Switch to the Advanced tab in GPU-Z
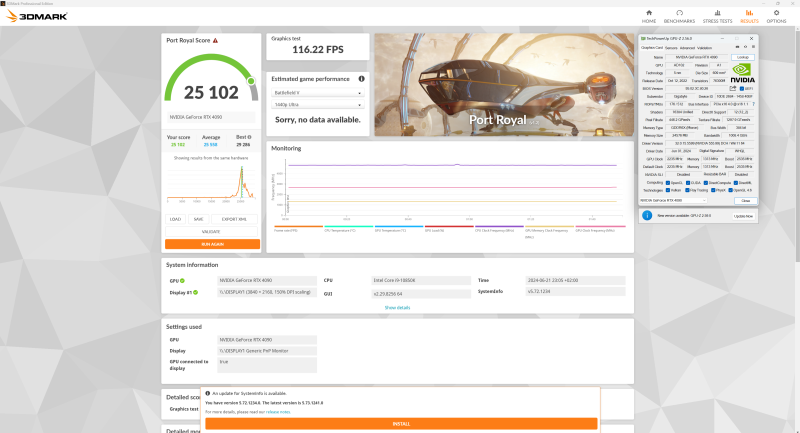Screen dimensions: 800x433 (689, 47)
